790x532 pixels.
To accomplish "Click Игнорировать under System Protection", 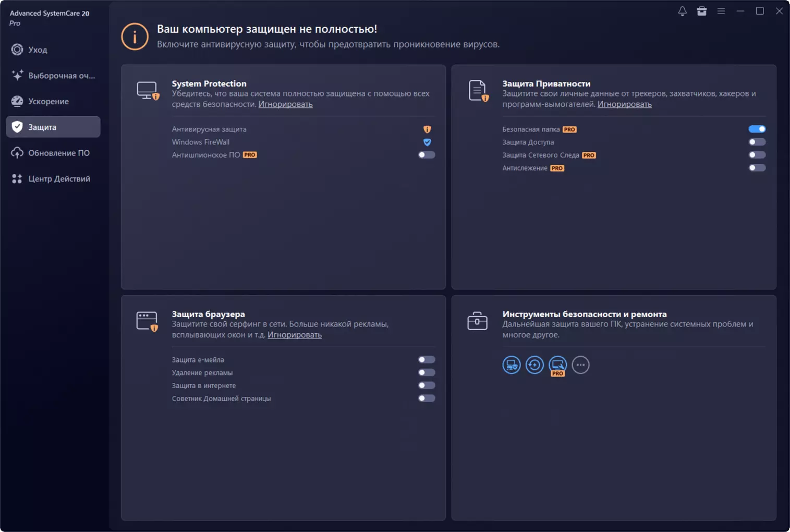I will tap(286, 104).
